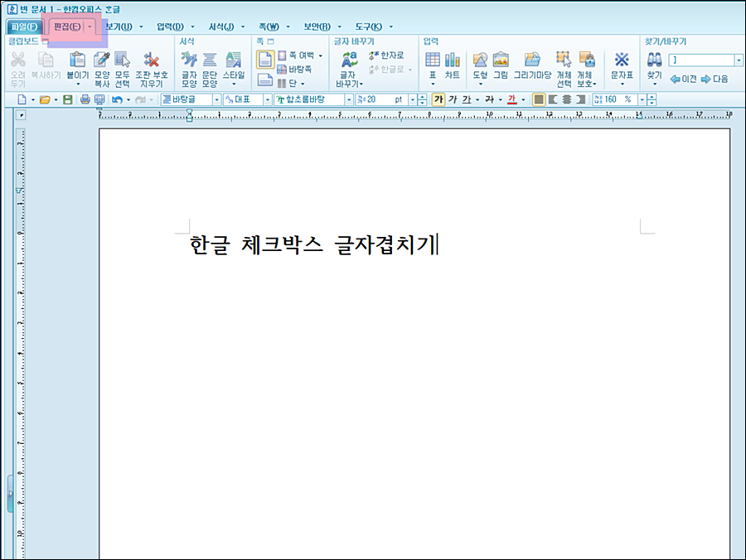
Task: Open the 단 columns dropdown
Action: (291, 83)
